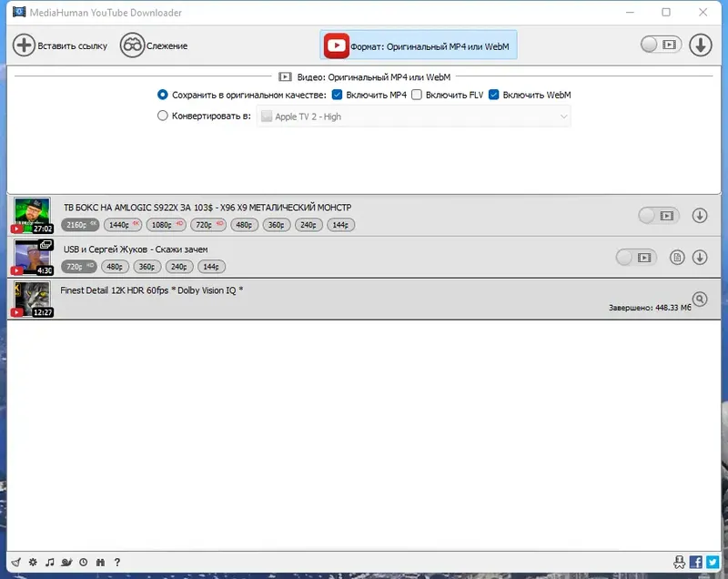Viewport: 728px width, 579px height.
Task: Open settings gear in bottom bar
Action: (x=33, y=563)
